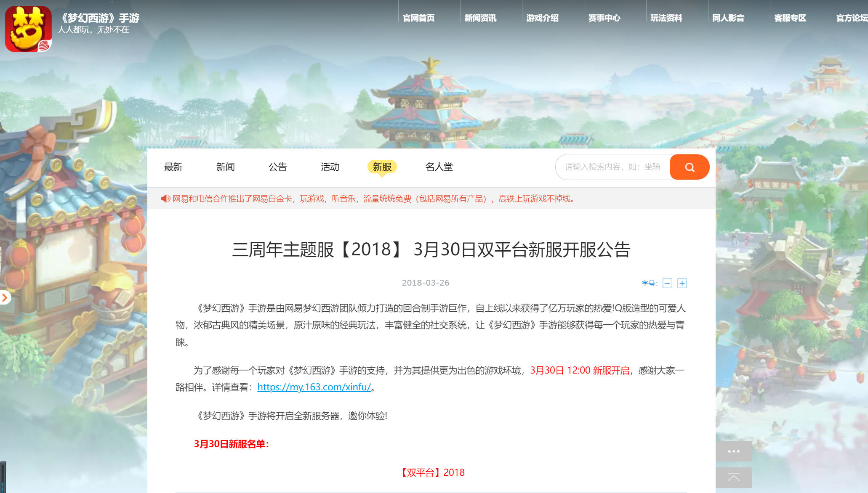The height and width of the screenshot is (493, 868).
Task: Switch to the 公告 tab
Action: pyautogui.click(x=277, y=167)
